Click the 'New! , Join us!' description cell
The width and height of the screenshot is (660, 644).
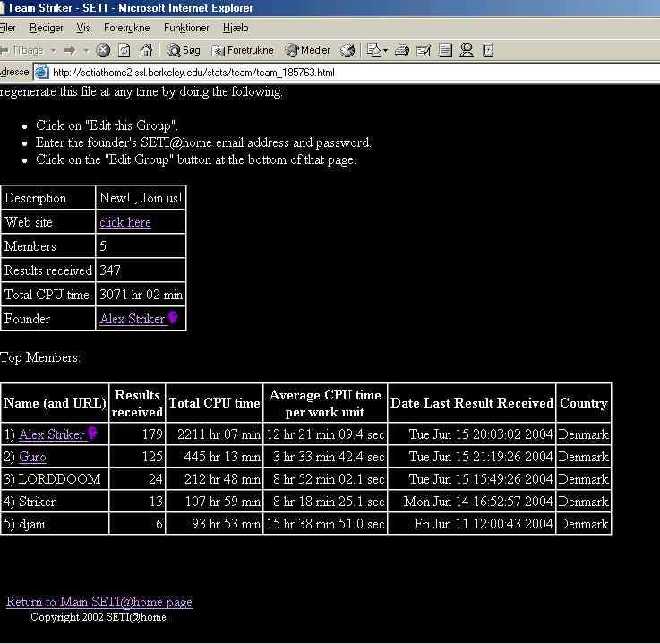point(141,198)
